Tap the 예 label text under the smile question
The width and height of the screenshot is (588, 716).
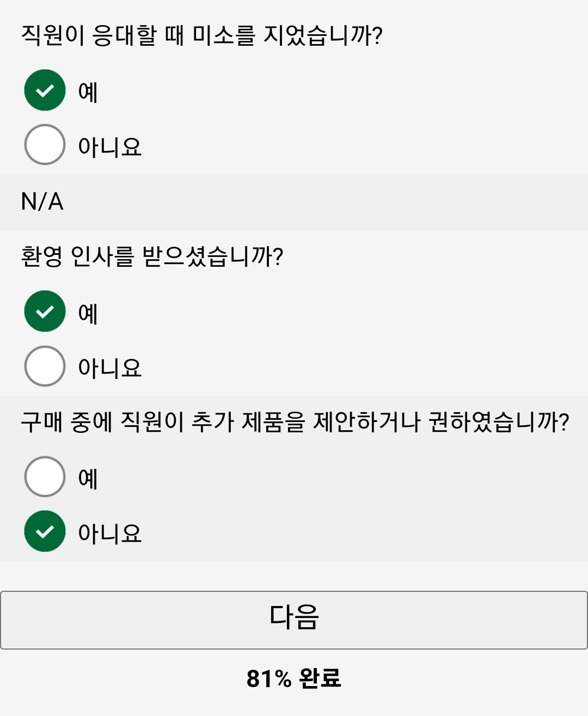click(x=88, y=91)
